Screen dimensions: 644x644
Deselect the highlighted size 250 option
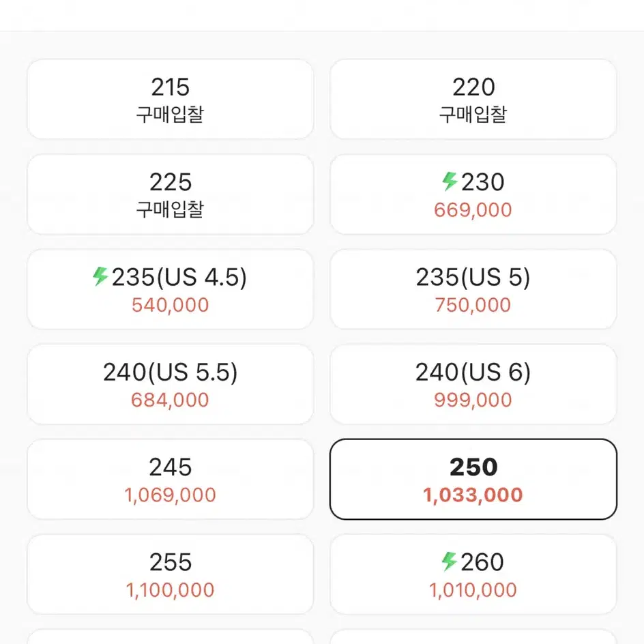point(473,480)
